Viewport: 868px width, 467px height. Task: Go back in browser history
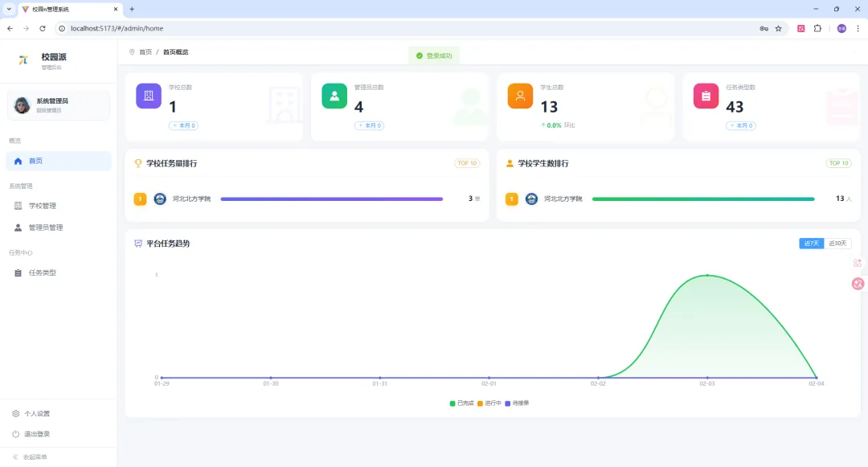(10, 28)
